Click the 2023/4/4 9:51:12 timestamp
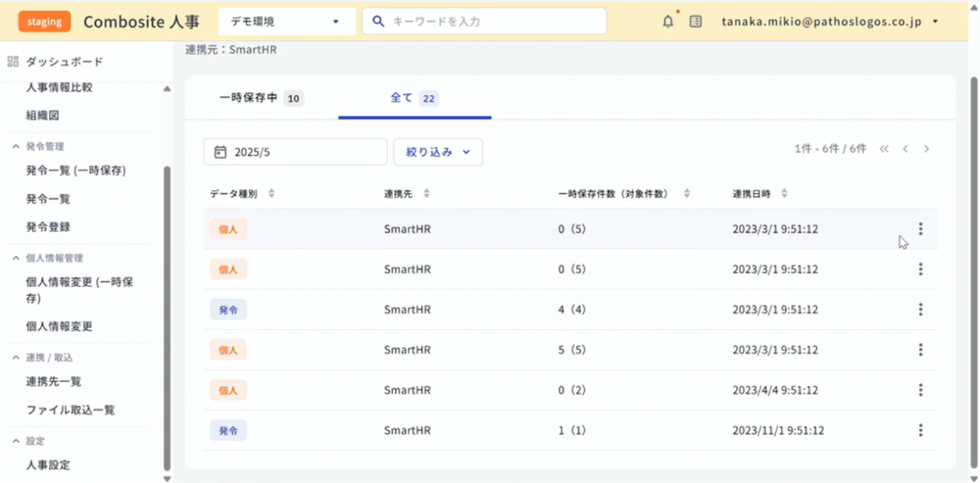The image size is (980, 483). (775, 390)
